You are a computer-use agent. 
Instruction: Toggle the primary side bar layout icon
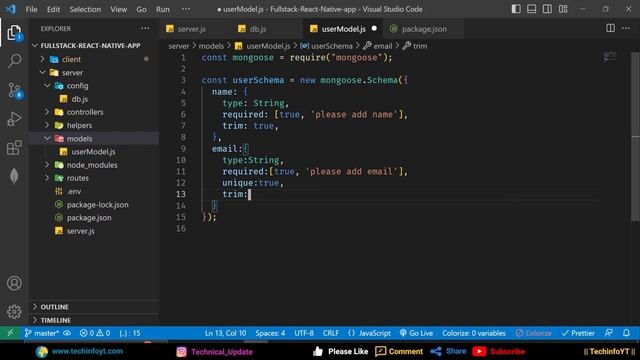pos(516,9)
